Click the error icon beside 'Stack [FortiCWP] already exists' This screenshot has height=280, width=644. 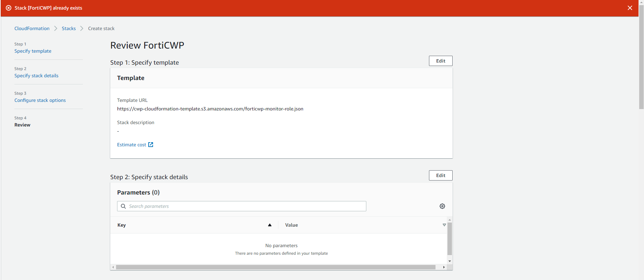[x=9, y=8]
